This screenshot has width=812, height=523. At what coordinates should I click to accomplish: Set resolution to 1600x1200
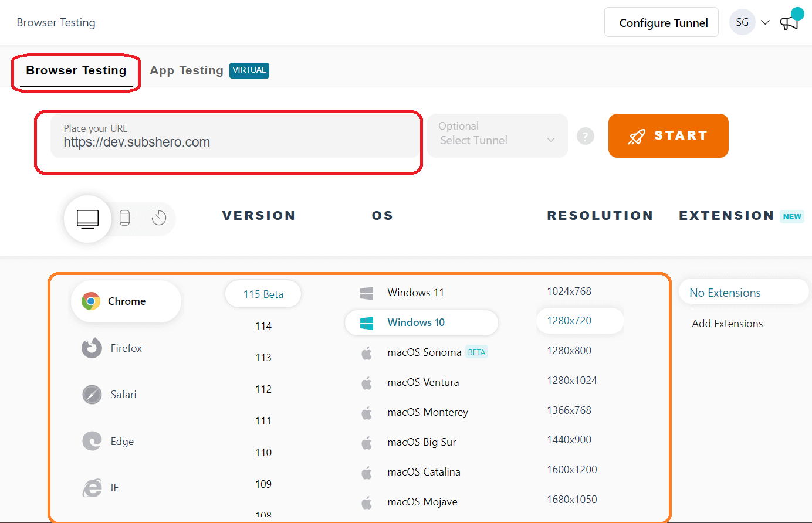pyautogui.click(x=572, y=470)
